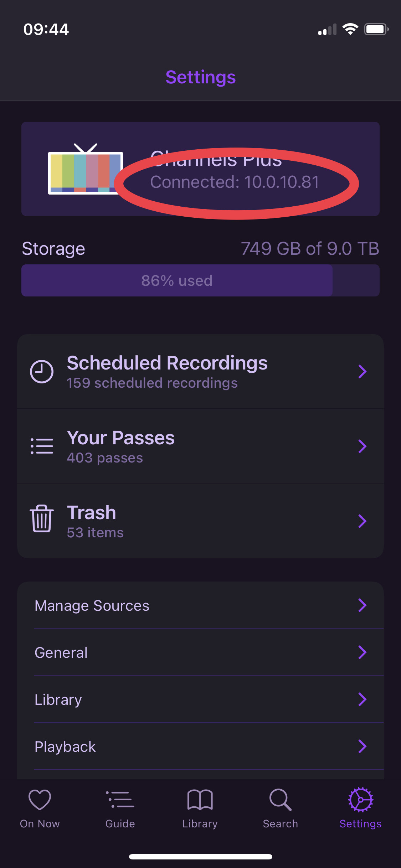Image resolution: width=401 pixels, height=868 pixels.
Task: Tap the 749 GB of 9.0 TB label
Action: (310, 249)
